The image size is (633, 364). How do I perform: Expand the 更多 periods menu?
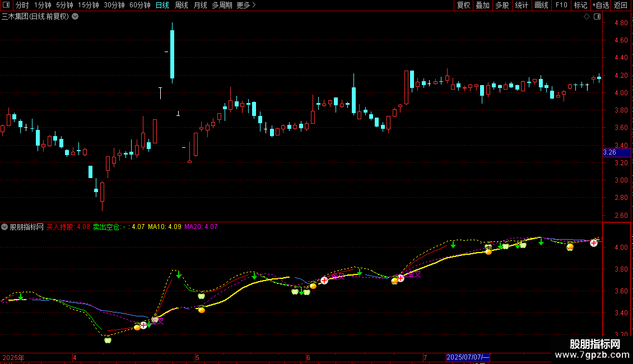coord(246,5)
